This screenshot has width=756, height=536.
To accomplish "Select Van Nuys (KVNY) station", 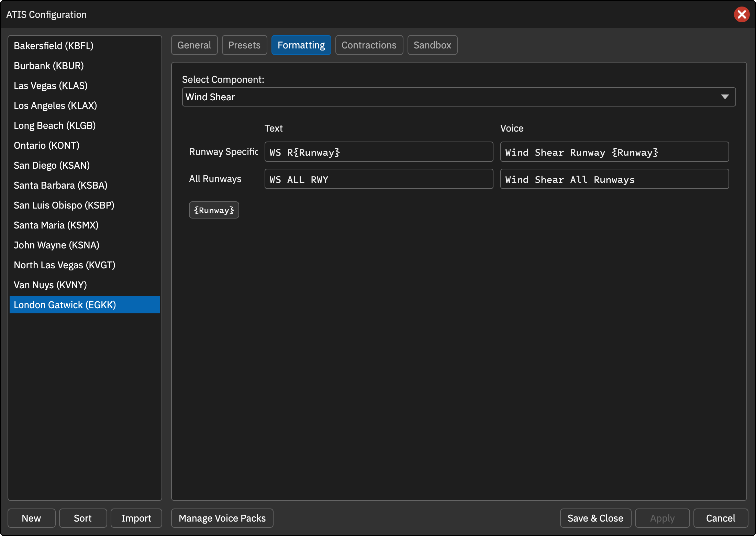I will (x=85, y=285).
